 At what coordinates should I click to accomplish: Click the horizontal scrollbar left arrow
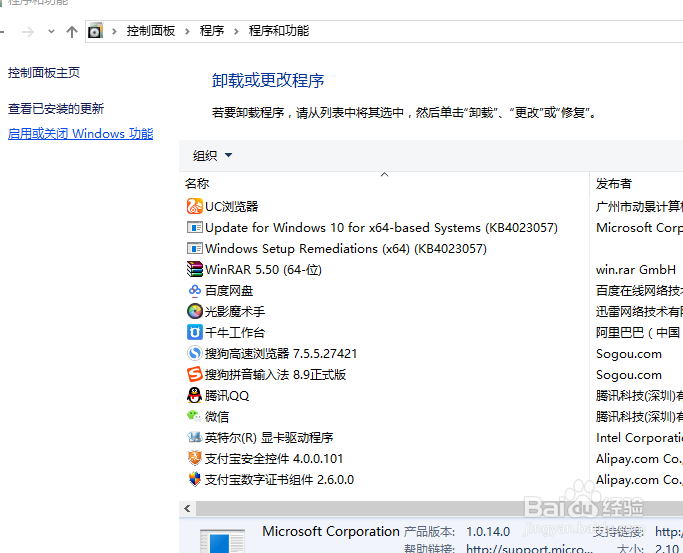(187, 508)
